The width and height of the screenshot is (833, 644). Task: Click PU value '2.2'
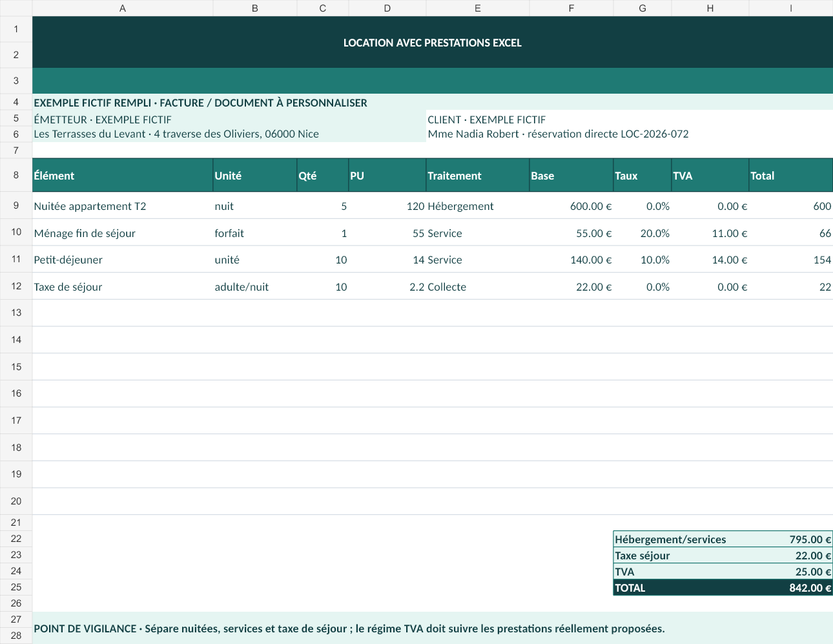click(387, 286)
